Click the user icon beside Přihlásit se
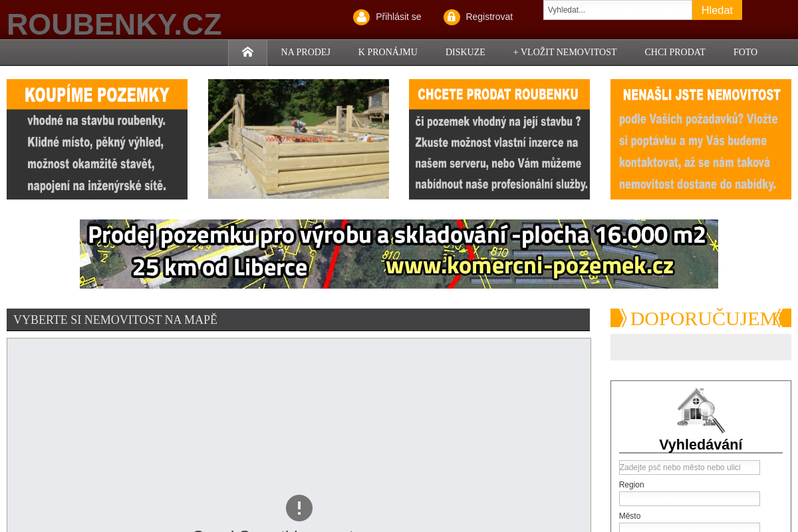Image resolution: width=798 pixels, height=532 pixels. coord(361,17)
